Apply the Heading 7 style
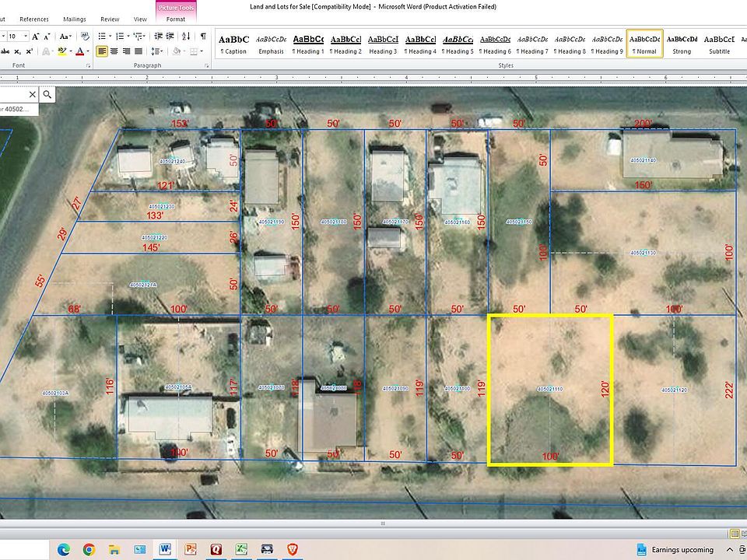This screenshot has height=560, width=747. click(532, 44)
